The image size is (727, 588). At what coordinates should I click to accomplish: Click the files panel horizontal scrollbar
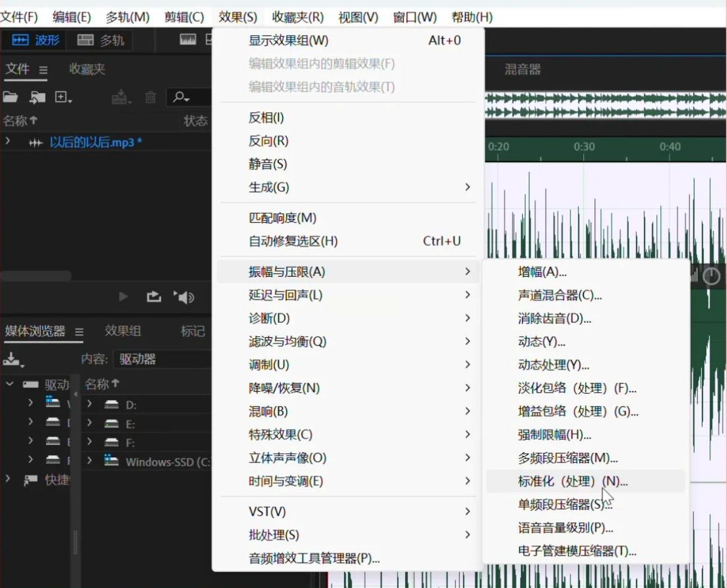coord(36,275)
